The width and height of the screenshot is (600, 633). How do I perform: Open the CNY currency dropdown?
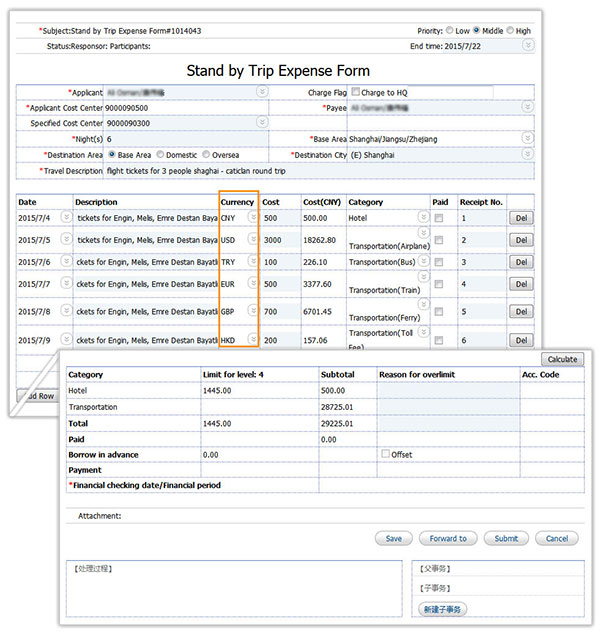[x=253, y=217]
